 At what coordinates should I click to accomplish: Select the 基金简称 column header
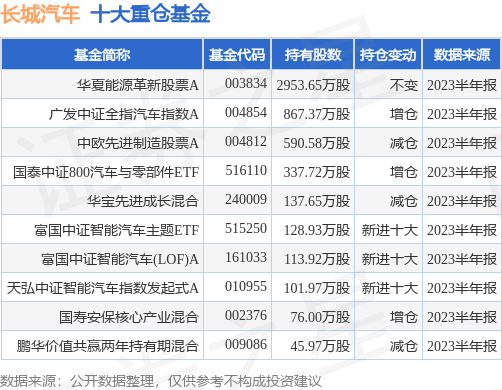[x=102, y=55]
